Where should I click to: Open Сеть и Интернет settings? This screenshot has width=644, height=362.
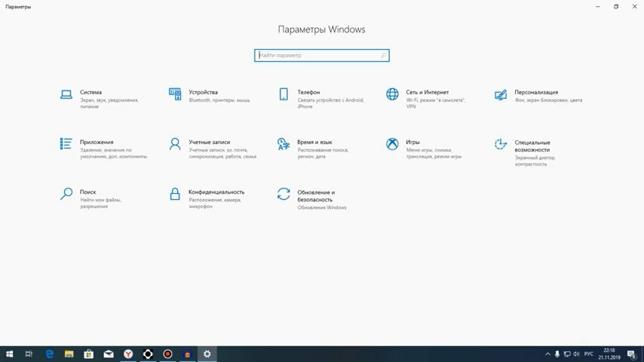tap(426, 99)
